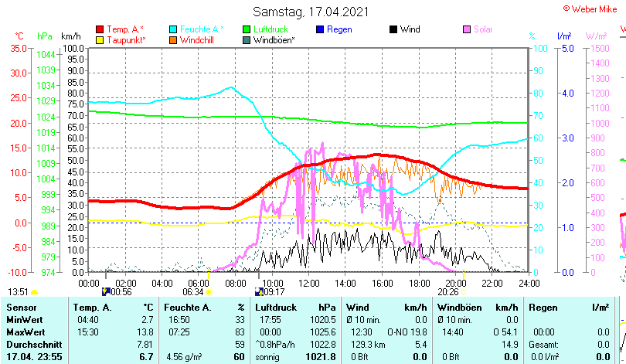Click the hPa axis unit label
The height and width of the screenshot is (364, 626).
45,36
